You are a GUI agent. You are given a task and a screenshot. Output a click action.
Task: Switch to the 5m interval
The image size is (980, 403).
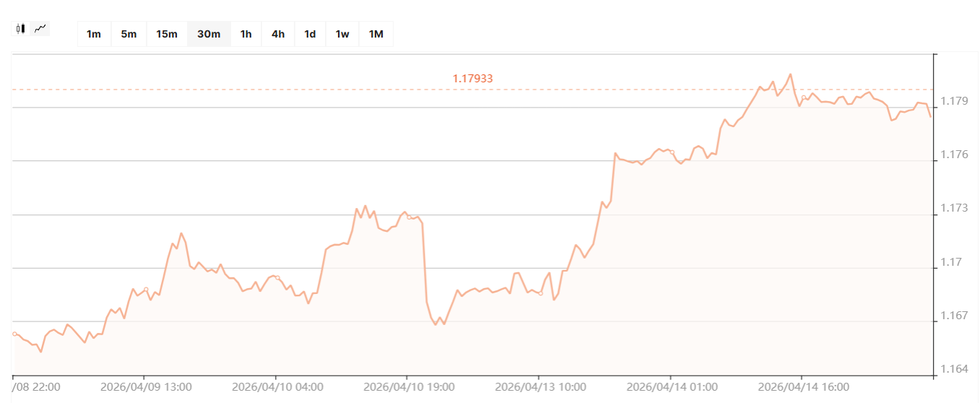129,34
